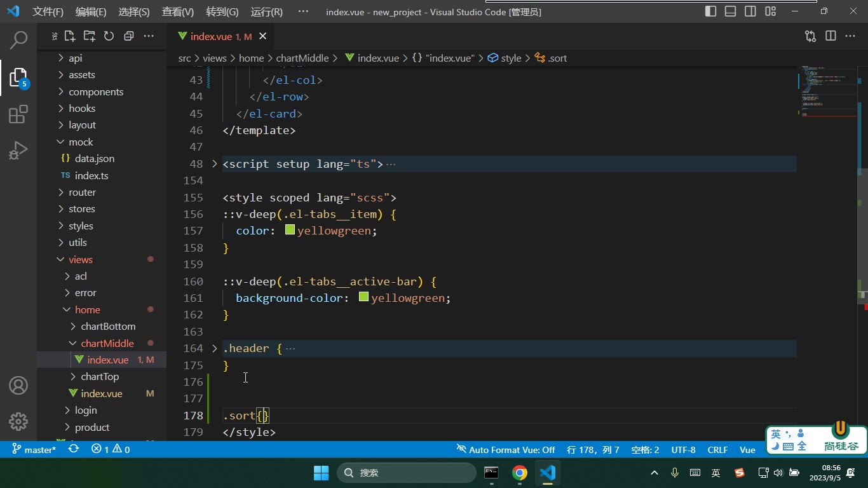This screenshot has height=488, width=868.
Task: Open the 文件(F) menu
Action: coord(48,11)
